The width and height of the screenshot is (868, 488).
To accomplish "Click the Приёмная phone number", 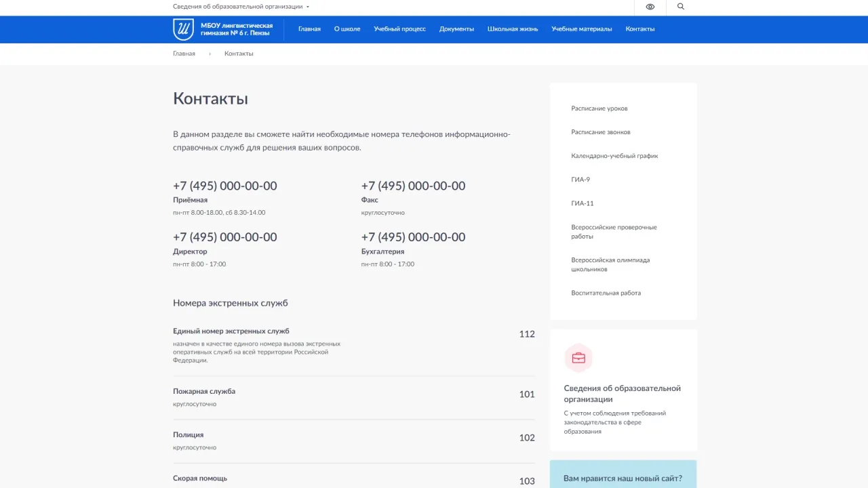I will (x=225, y=186).
